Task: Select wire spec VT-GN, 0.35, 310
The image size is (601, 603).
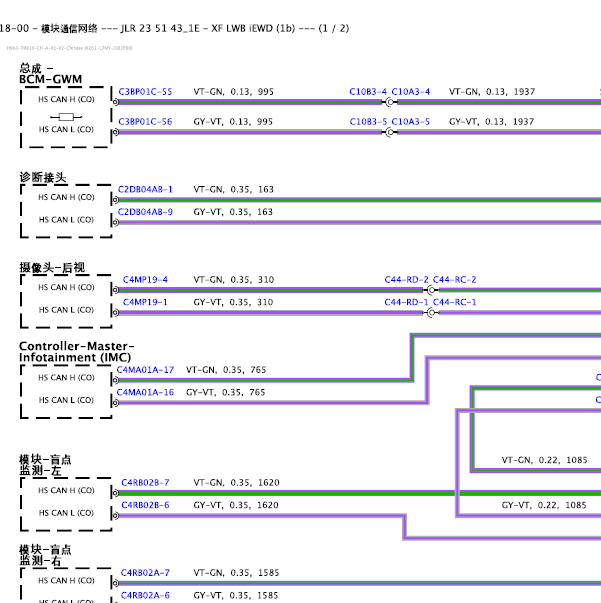Action: pyautogui.click(x=233, y=280)
